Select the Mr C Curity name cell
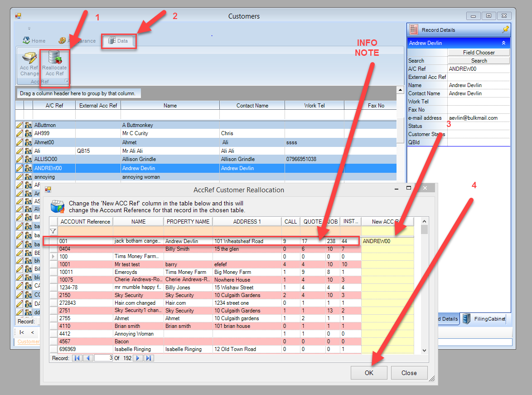 (170, 133)
